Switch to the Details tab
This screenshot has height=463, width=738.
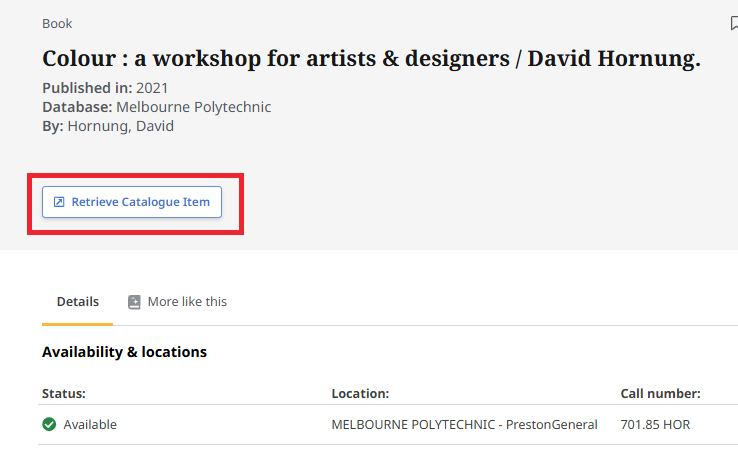point(77,302)
